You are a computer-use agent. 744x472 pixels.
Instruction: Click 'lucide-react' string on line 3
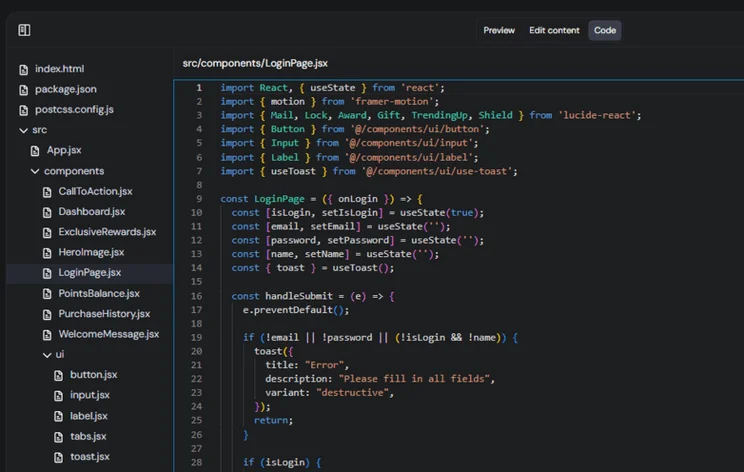click(x=596, y=115)
